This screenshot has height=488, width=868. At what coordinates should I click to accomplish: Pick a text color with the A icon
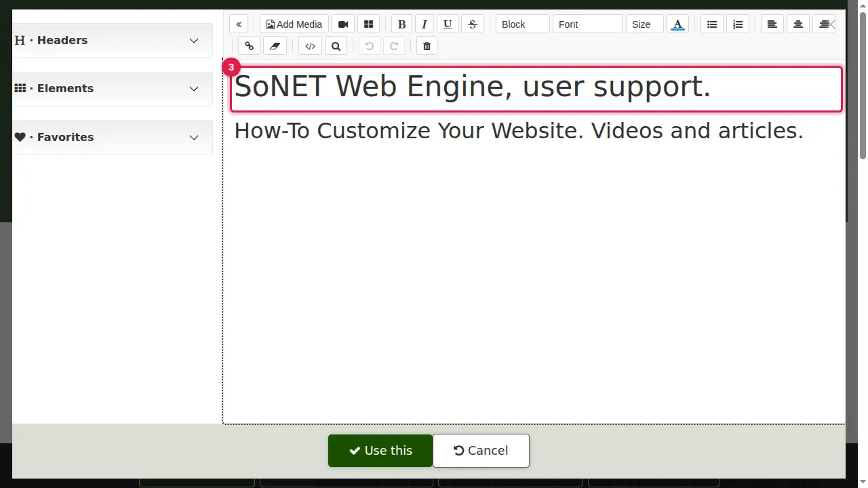tap(677, 24)
